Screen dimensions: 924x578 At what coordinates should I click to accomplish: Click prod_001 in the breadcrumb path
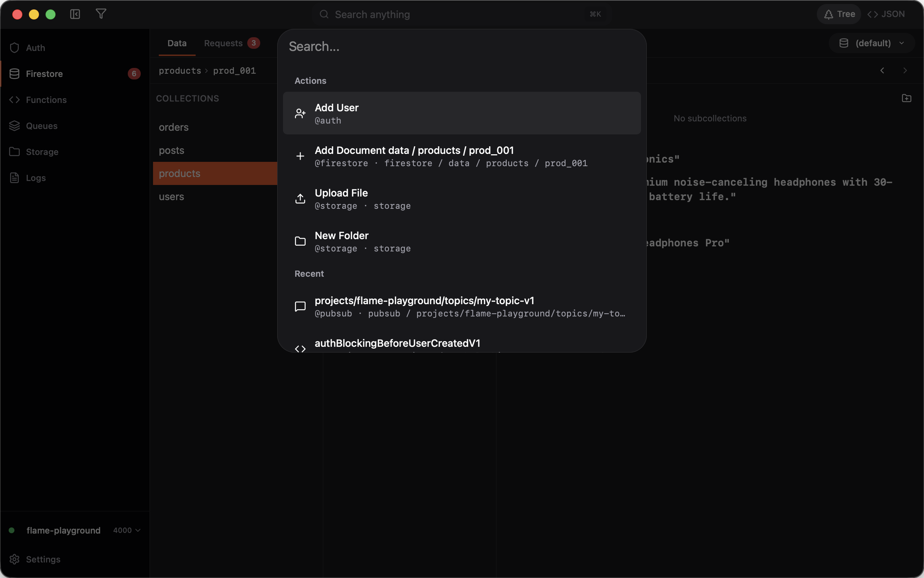coord(235,71)
